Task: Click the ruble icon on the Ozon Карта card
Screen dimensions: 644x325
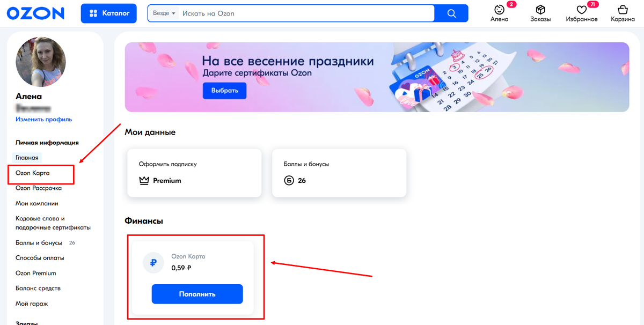Action: (x=153, y=262)
